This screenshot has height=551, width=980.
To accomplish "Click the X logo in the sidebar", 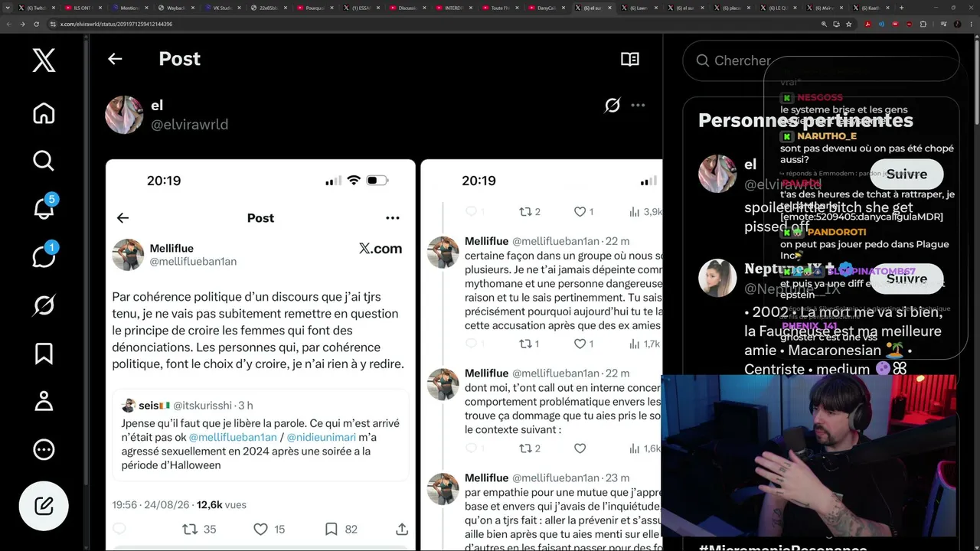I will pos(44,59).
